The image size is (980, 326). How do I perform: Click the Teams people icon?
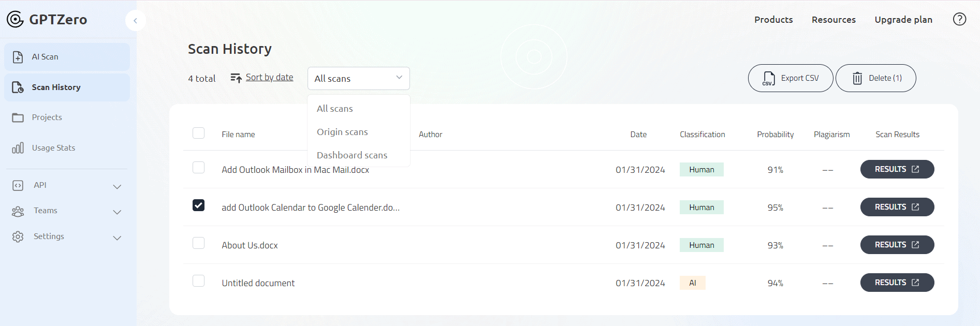pyautogui.click(x=18, y=211)
